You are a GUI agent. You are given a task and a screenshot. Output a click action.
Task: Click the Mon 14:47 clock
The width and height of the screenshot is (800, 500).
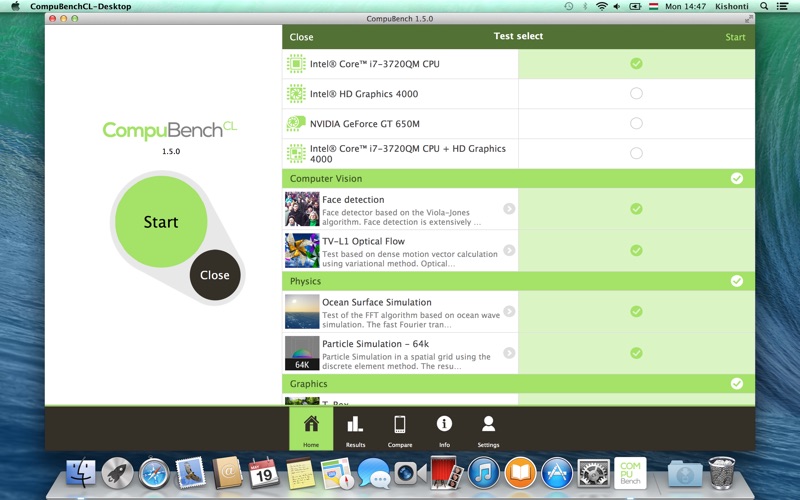[x=685, y=6]
